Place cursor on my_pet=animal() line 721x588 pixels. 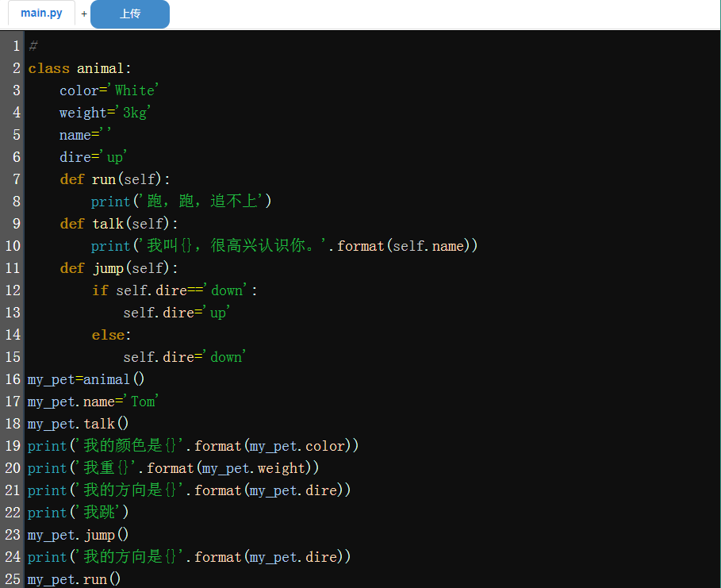(86, 379)
